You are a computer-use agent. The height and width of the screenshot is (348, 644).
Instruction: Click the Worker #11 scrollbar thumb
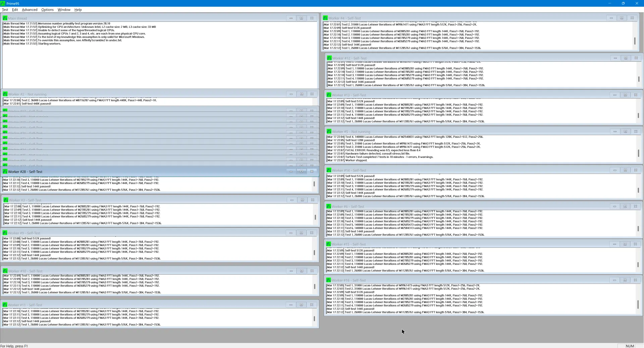[x=314, y=318]
